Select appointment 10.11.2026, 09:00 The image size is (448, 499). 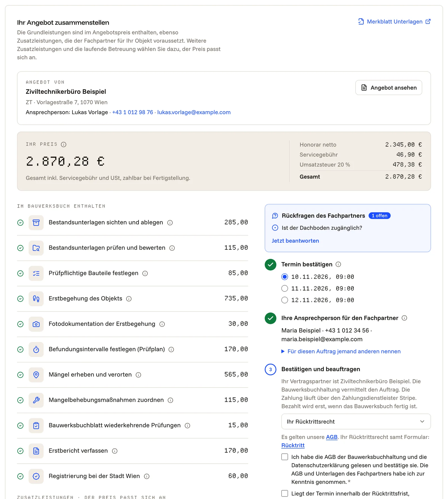(284, 277)
